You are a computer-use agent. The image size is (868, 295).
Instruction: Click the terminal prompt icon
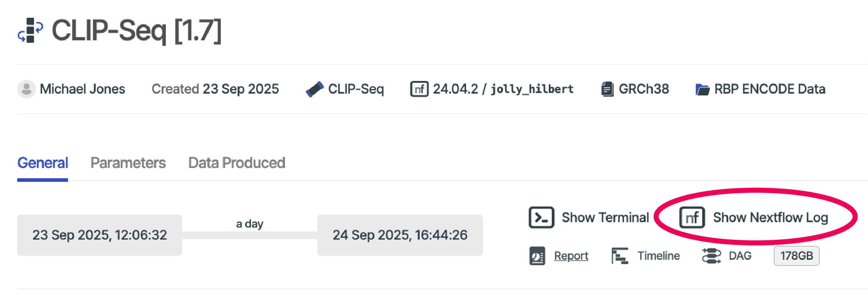pyautogui.click(x=541, y=217)
